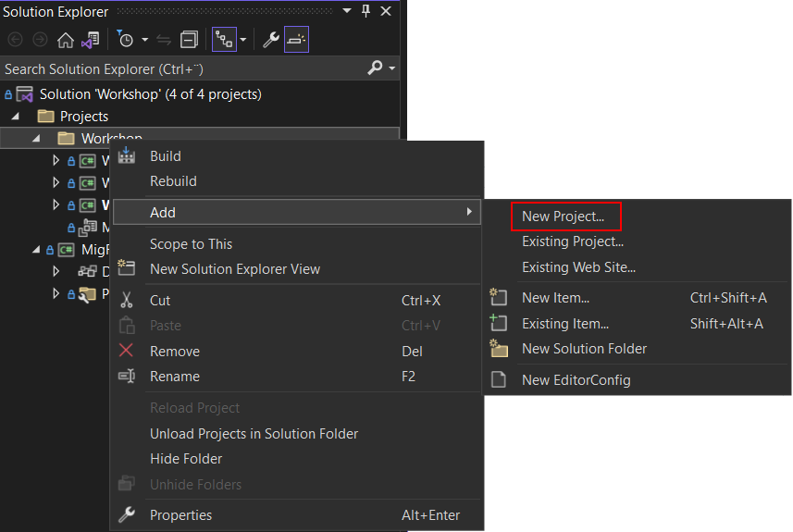Choose Build from the context menu
Image resolution: width=793 pixels, height=532 pixels.
tap(296, 156)
